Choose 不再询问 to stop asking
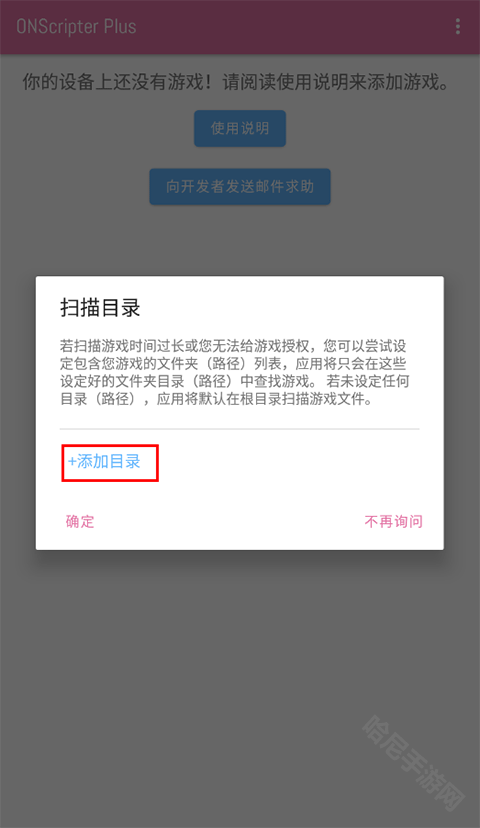480x828 pixels. click(x=393, y=522)
